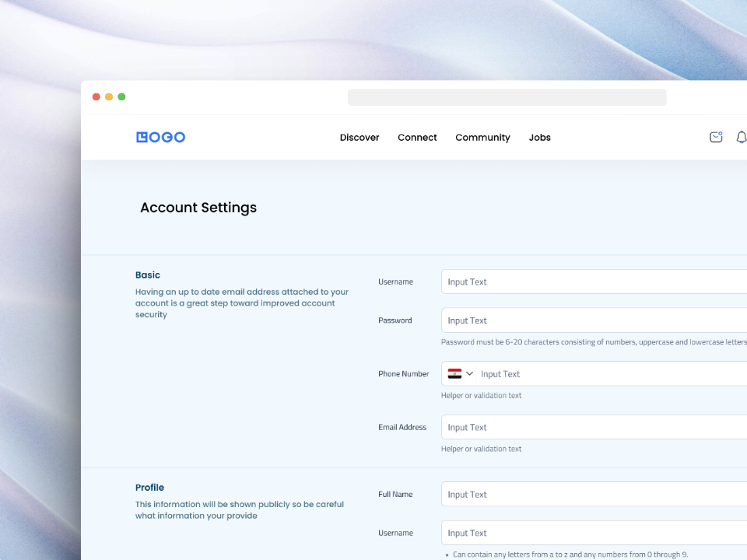This screenshot has height=560, width=747.
Task: Click helper text below Phone Number field
Action: click(x=481, y=395)
